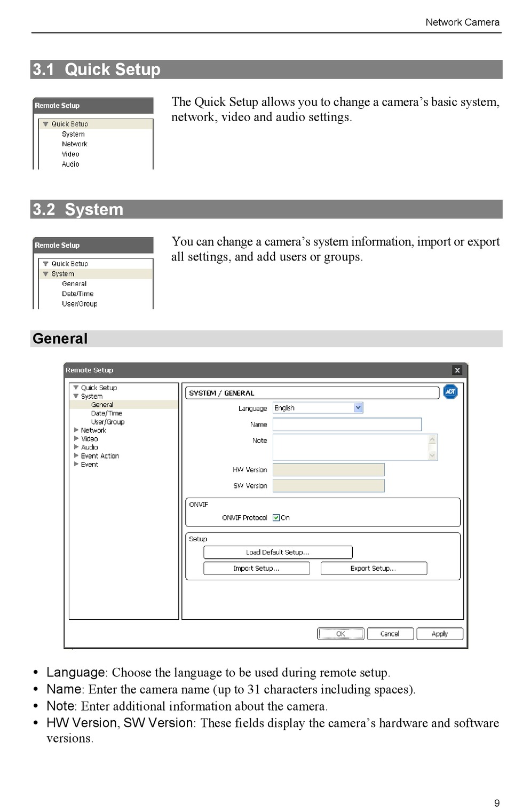This screenshot has width=507, height=812.
Task: Click the SYSTEM / GENERAL header text
Action: pos(221,393)
